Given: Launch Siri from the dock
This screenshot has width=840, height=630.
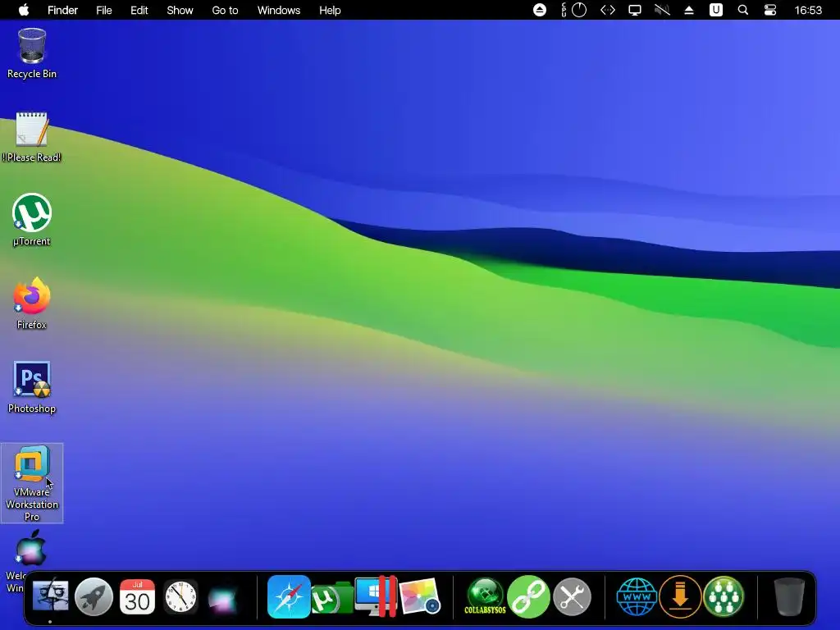Looking at the screenshot, I should click(222, 598).
